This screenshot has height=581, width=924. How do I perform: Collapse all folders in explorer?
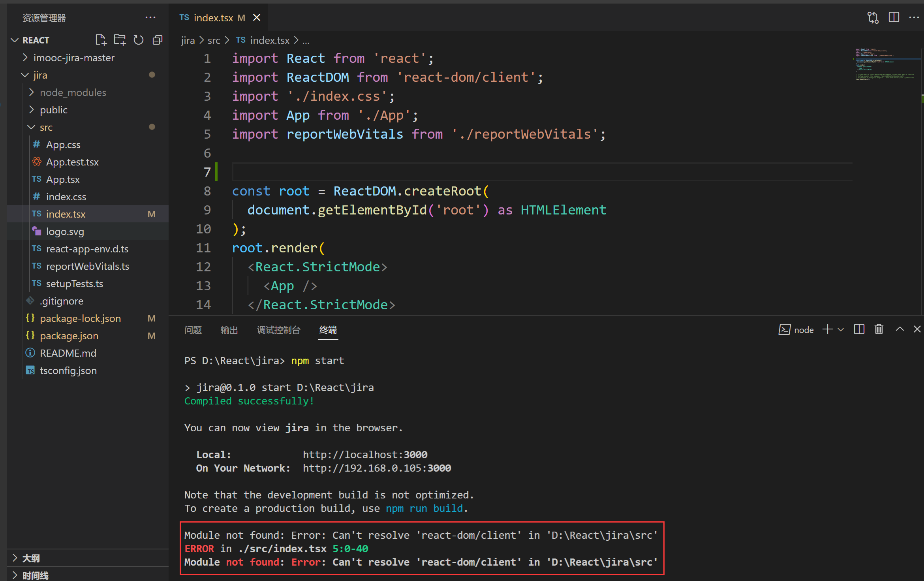(158, 40)
